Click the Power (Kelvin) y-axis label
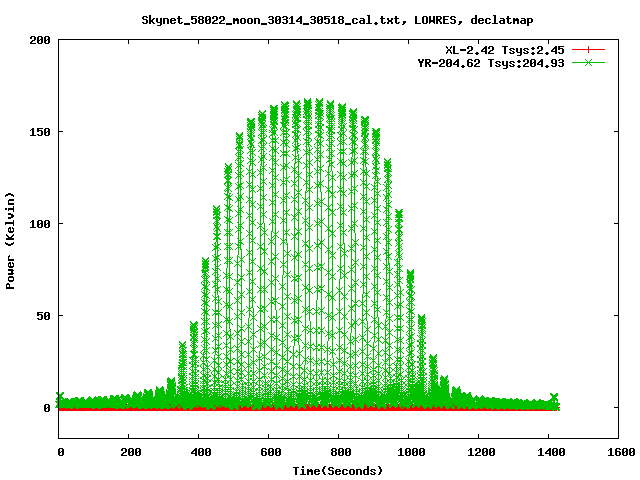 coord(10,241)
